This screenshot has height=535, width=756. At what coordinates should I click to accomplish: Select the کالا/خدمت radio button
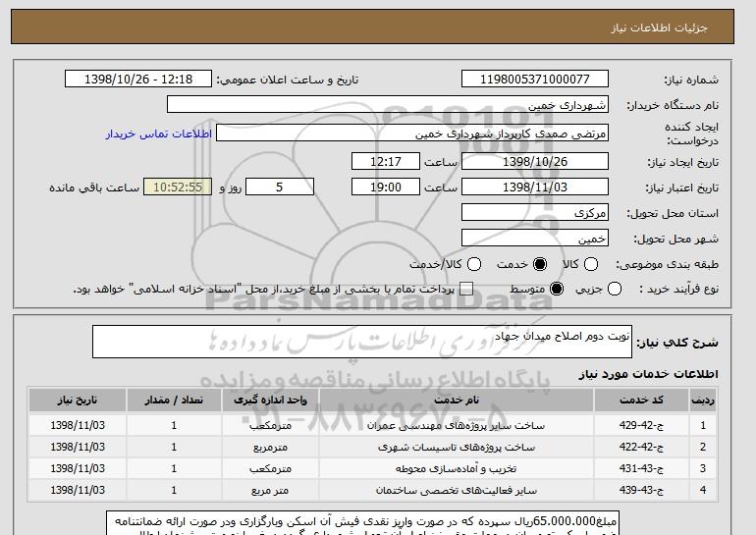474,264
